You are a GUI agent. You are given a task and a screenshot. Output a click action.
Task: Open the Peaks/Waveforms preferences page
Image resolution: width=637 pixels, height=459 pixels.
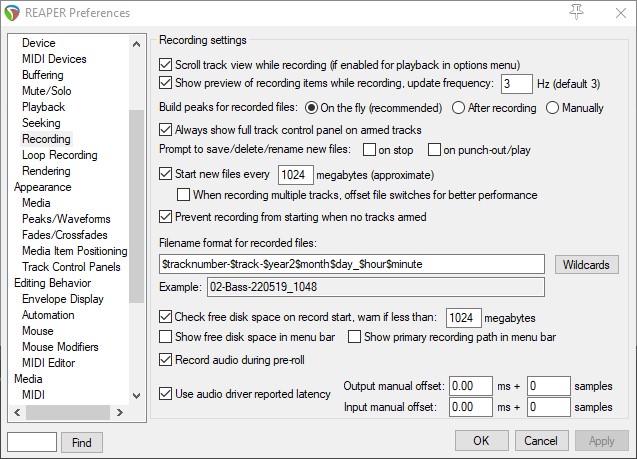point(66,219)
